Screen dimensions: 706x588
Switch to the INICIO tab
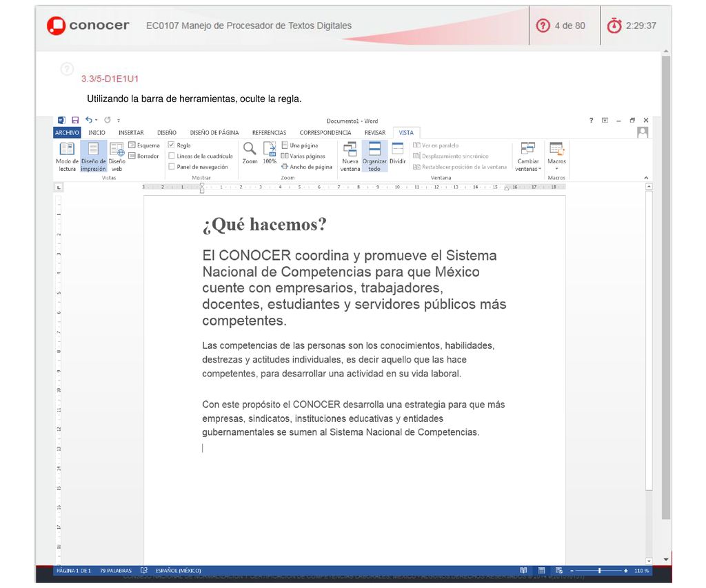tap(97, 132)
